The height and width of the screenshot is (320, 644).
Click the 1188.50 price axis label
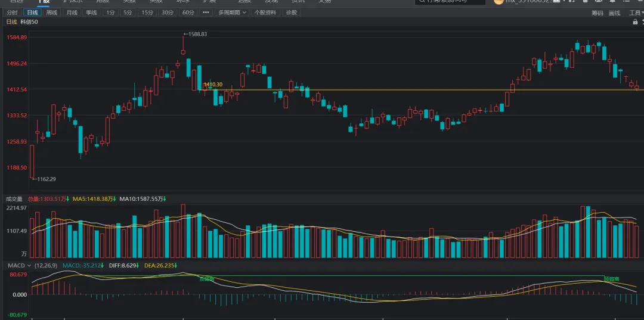pyautogui.click(x=17, y=168)
